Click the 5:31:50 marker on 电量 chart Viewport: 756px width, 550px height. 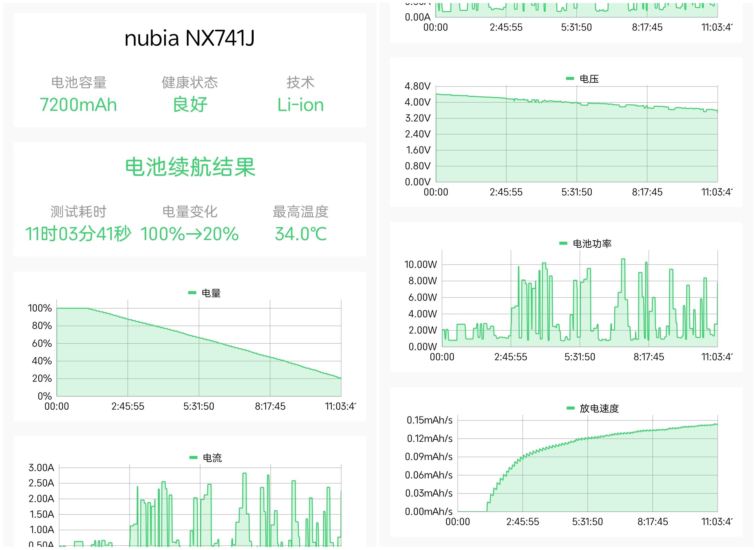(x=199, y=406)
